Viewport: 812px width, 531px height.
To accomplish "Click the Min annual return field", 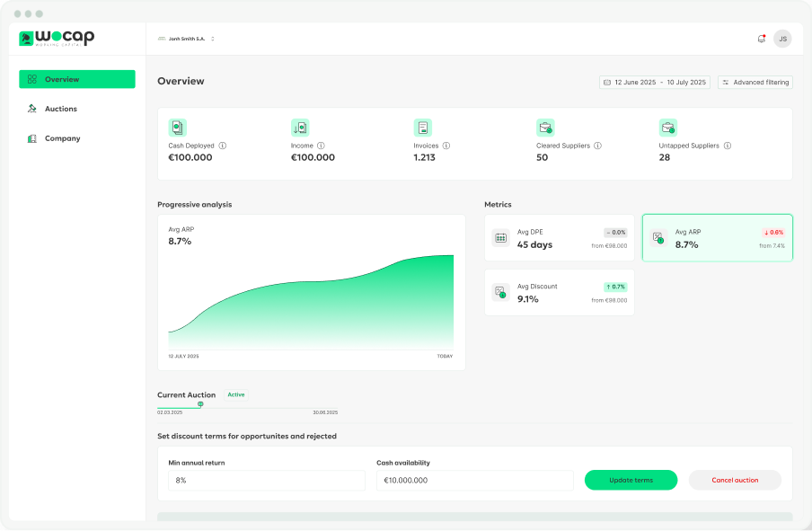I will pyautogui.click(x=266, y=480).
